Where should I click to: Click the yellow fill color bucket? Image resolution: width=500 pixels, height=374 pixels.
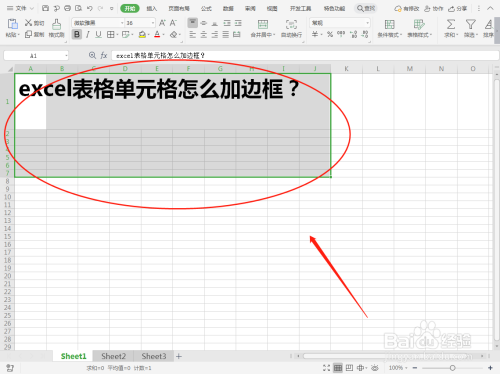[142, 34]
